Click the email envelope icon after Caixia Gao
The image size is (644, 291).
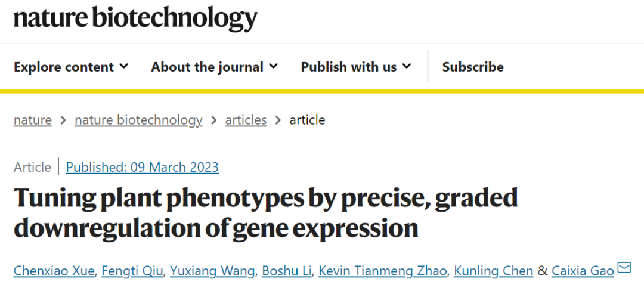tap(624, 268)
